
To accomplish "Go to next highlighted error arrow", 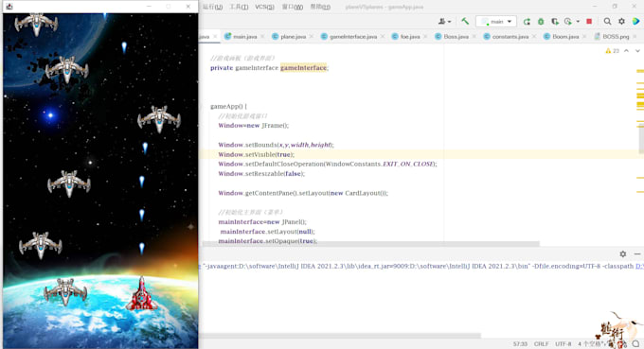I will (x=637, y=51).
